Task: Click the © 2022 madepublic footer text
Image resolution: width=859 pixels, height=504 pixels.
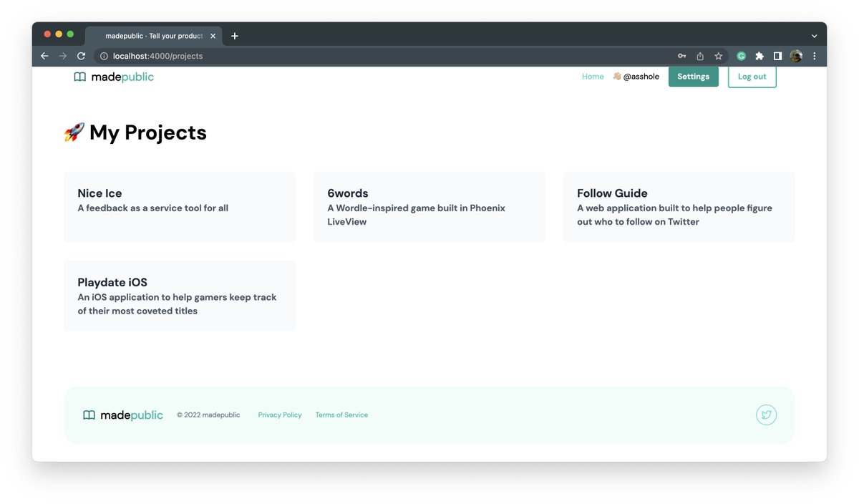Action: (x=208, y=415)
